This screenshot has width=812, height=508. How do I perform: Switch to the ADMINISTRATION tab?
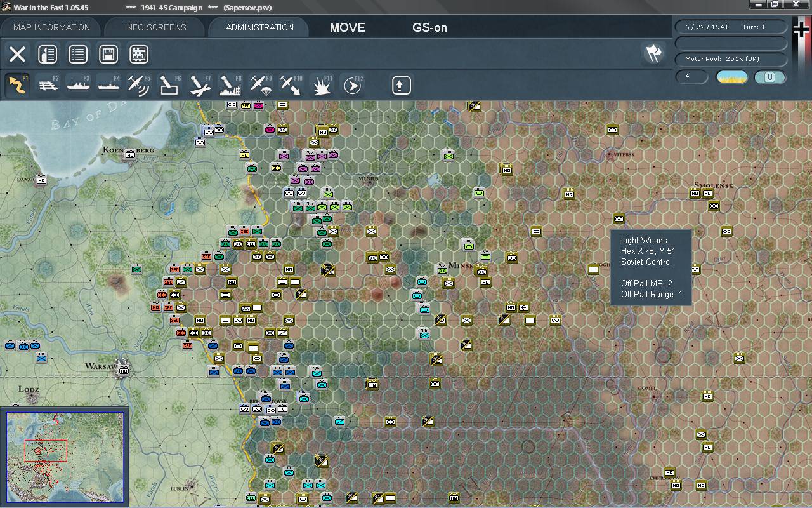click(259, 27)
